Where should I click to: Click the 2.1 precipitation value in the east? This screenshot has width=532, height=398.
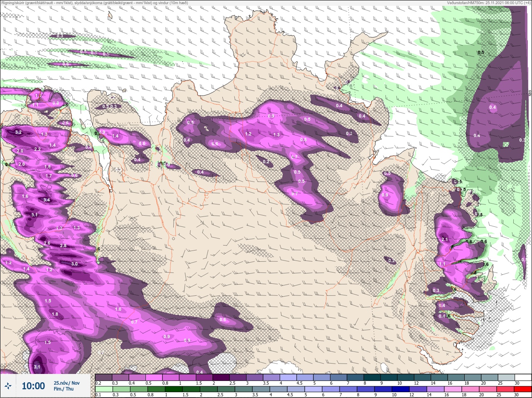pyautogui.click(x=445, y=239)
